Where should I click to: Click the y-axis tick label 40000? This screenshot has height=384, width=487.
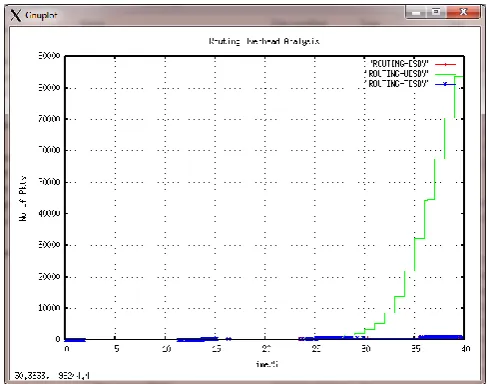tap(49, 213)
